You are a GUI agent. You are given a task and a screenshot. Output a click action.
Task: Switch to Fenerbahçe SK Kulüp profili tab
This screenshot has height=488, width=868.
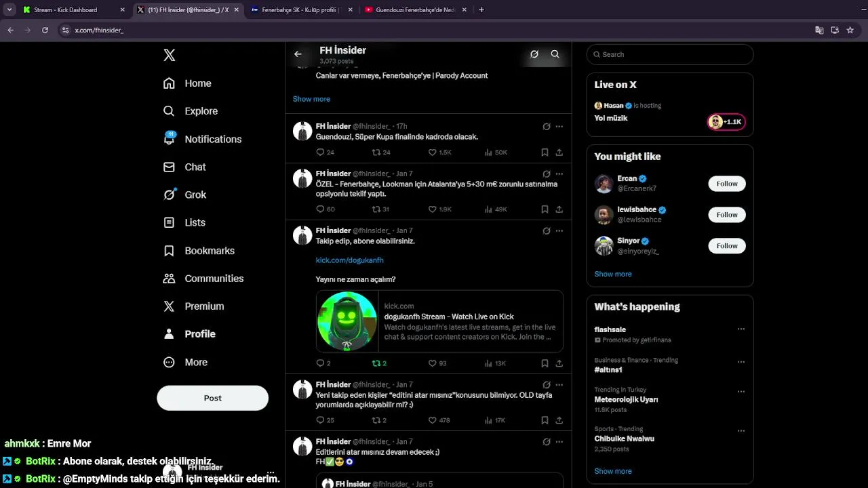pos(302,10)
